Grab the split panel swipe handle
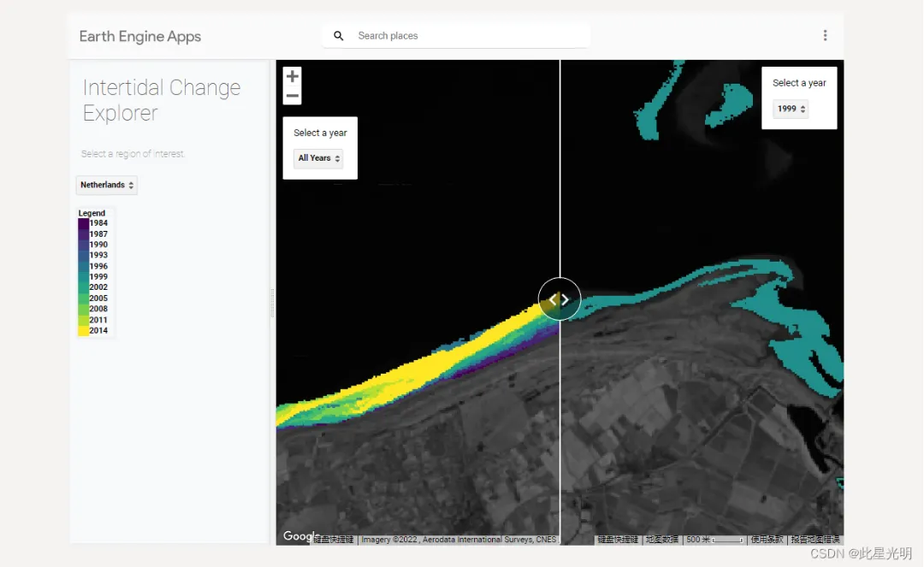The height and width of the screenshot is (567, 924). (560, 299)
